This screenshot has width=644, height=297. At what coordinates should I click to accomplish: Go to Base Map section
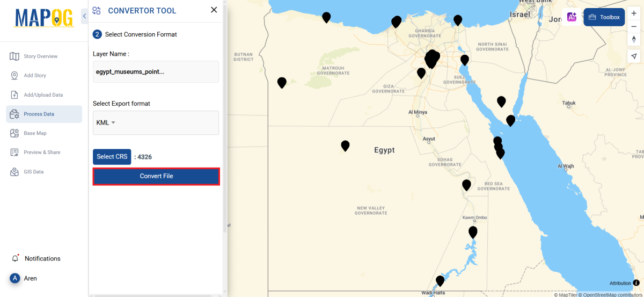coord(35,133)
